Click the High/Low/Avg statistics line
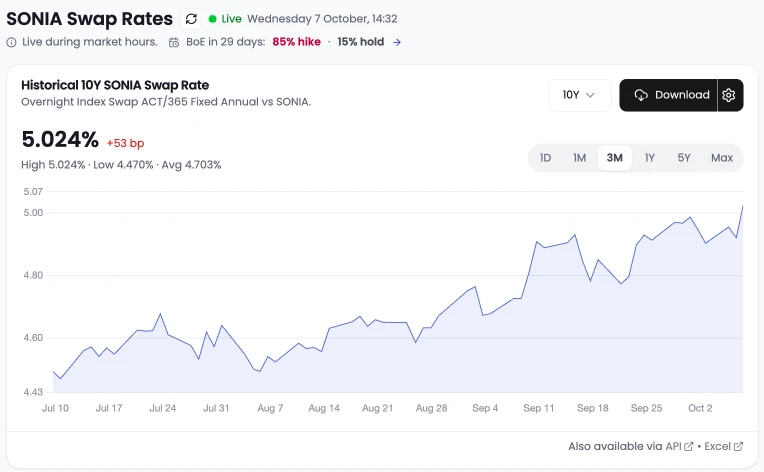Image resolution: width=764 pixels, height=472 pixels. click(121, 165)
